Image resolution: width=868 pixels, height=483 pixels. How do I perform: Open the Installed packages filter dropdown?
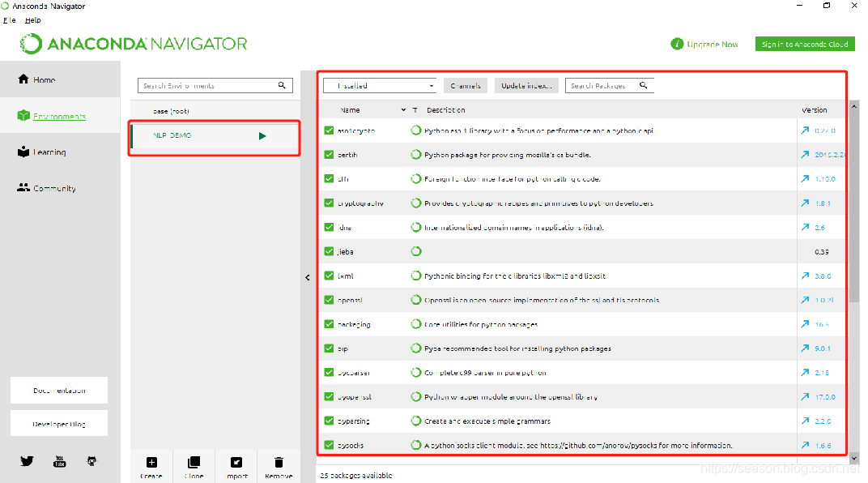(380, 85)
